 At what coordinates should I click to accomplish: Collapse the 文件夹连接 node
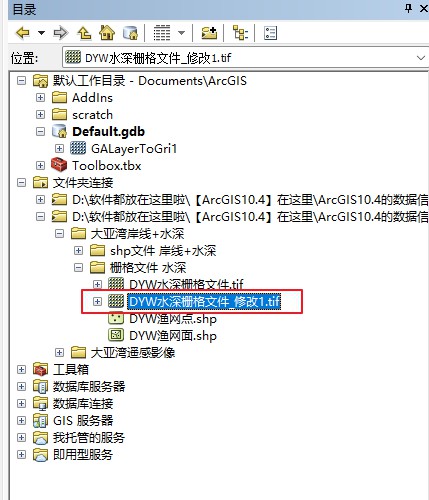[21, 182]
